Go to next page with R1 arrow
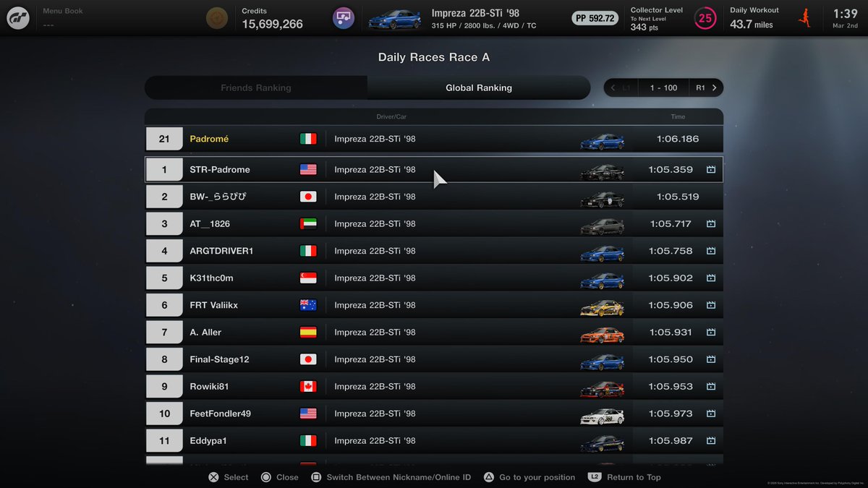The height and width of the screenshot is (488, 868). click(706, 87)
